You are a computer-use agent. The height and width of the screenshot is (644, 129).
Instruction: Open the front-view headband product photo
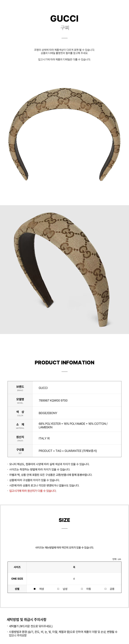point(64,134)
